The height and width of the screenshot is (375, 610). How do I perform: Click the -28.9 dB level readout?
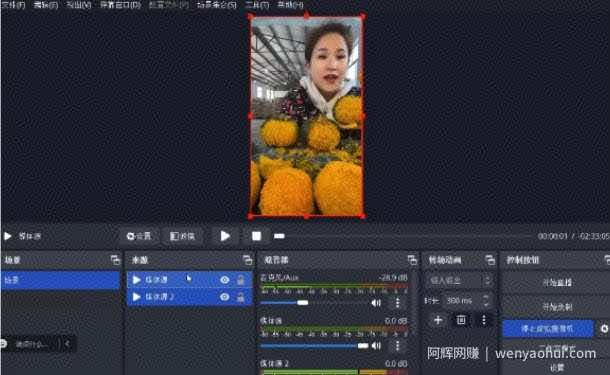point(393,278)
